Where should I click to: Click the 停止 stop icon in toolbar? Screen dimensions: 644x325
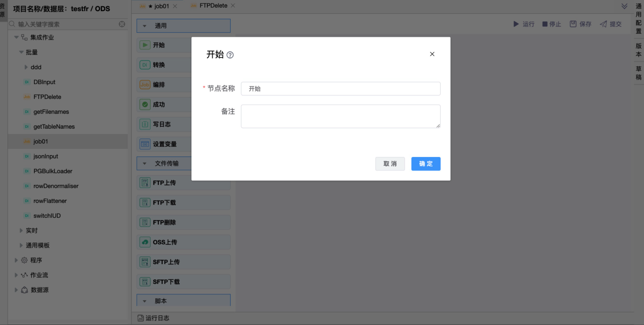[x=545, y=24]
